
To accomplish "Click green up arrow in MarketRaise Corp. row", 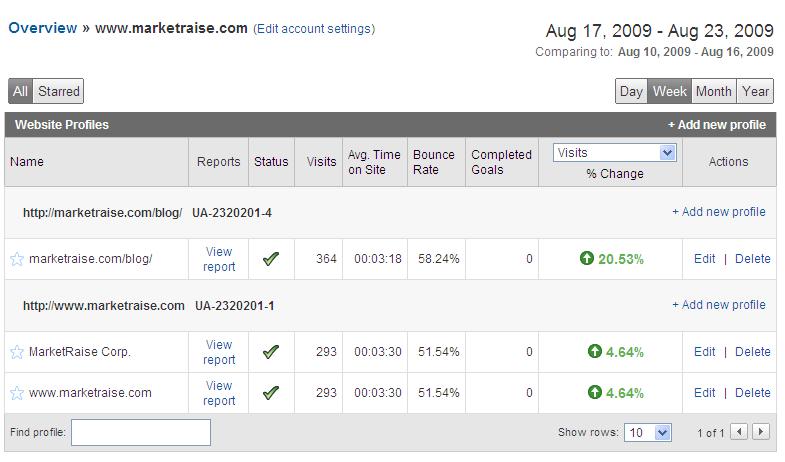I will click(595, 351).
